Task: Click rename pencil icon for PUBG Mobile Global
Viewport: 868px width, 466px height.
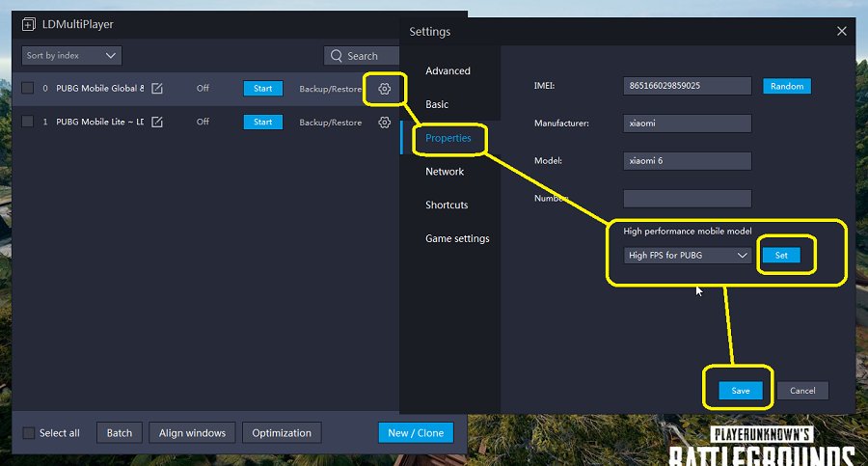Action: tap(157, 89)
